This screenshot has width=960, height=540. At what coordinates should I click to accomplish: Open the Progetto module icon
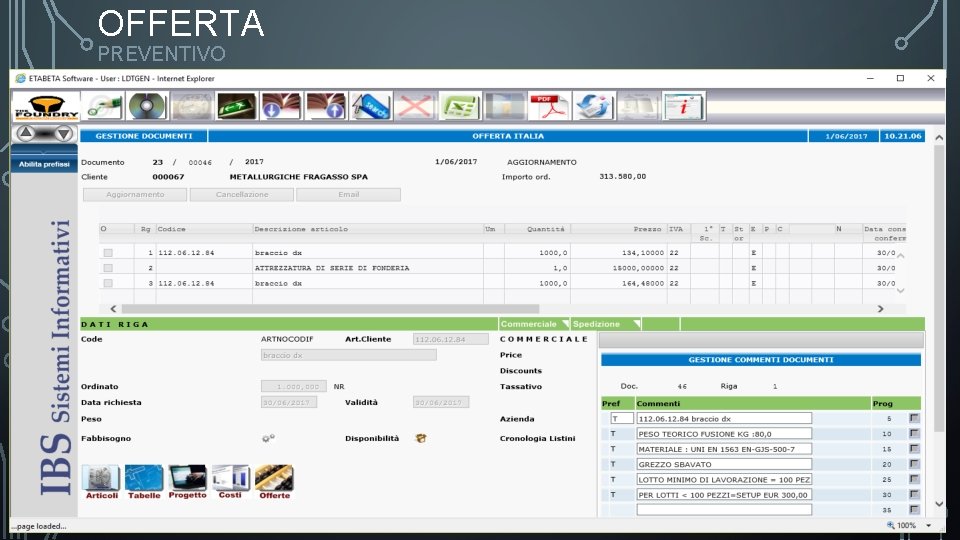187,482
